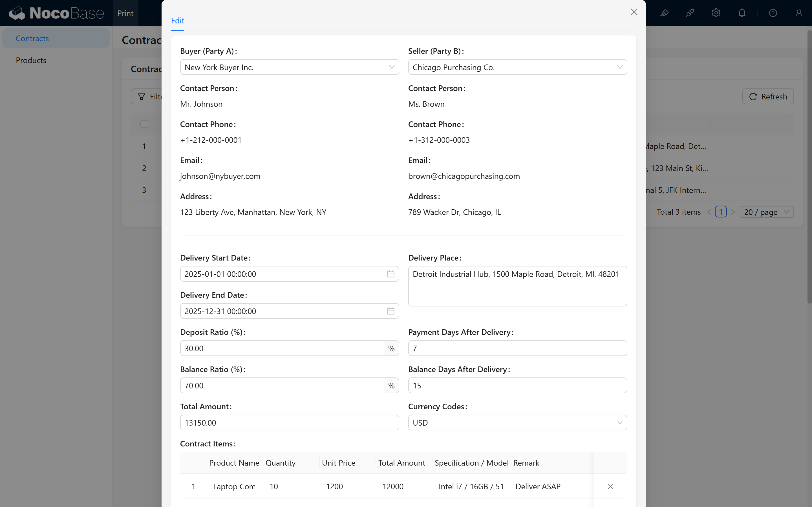Open the plugin manager rocket icon

click(690, 13)
